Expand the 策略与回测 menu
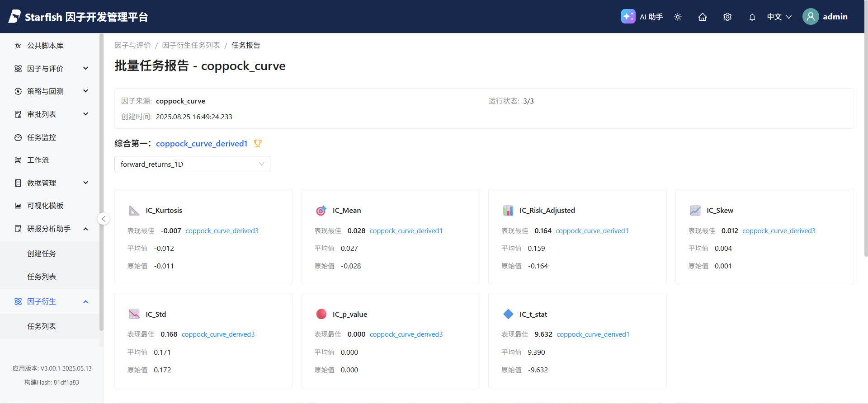Screen dimensions: 868x404 point(52,91)
